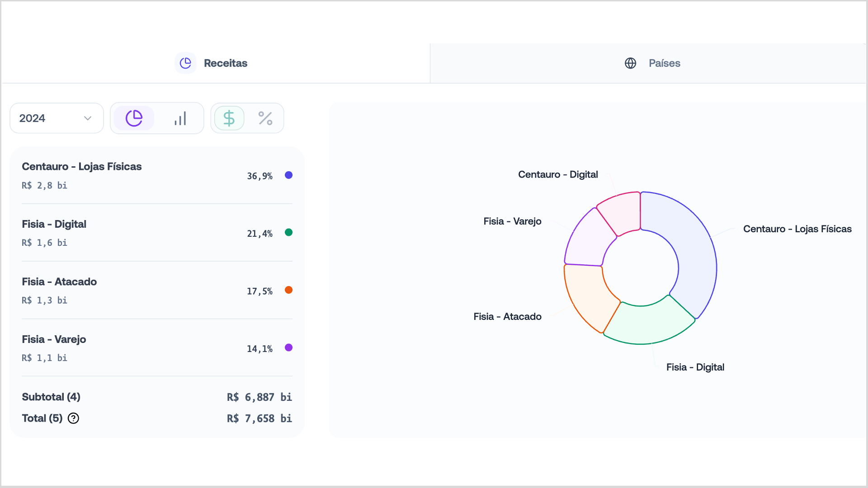Open the 2024 year dropdown
This screenshot has width=868, height=488.
pyautogui.click(x=57, y=118)
